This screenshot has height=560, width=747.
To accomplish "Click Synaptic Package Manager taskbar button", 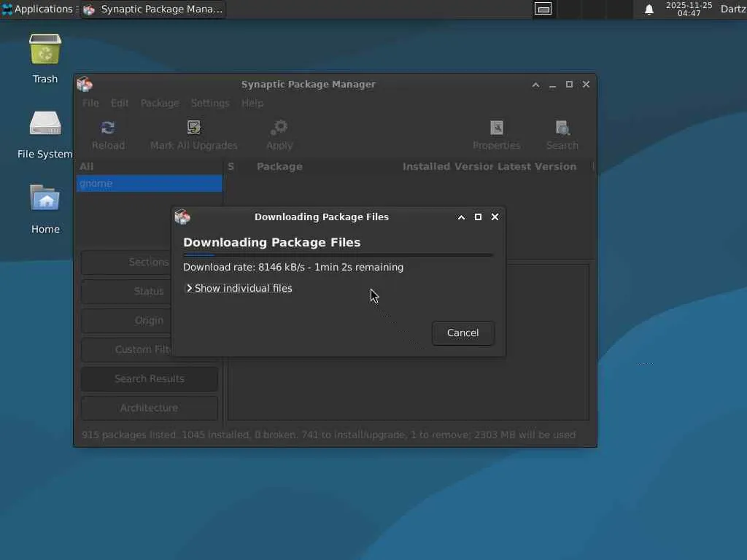I will pos(153,9).
